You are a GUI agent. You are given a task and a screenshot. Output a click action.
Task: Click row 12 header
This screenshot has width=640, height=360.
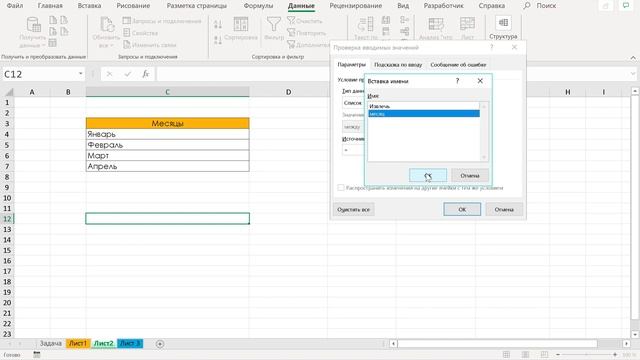point(7,219)
